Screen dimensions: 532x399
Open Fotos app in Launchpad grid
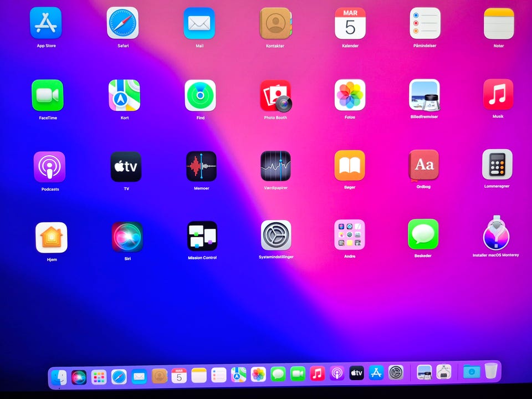pos(350,95)
